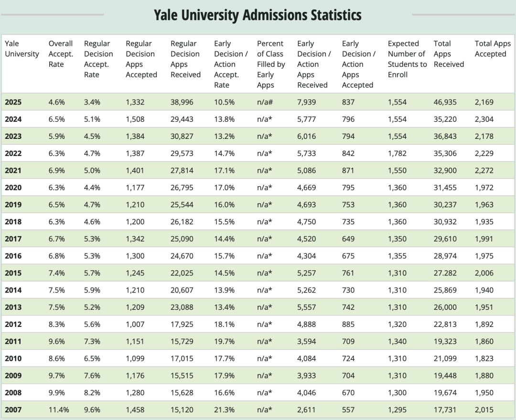The image size is (516, 420).
Task: Select the 2012 year row label
Action: pos(13,324)
